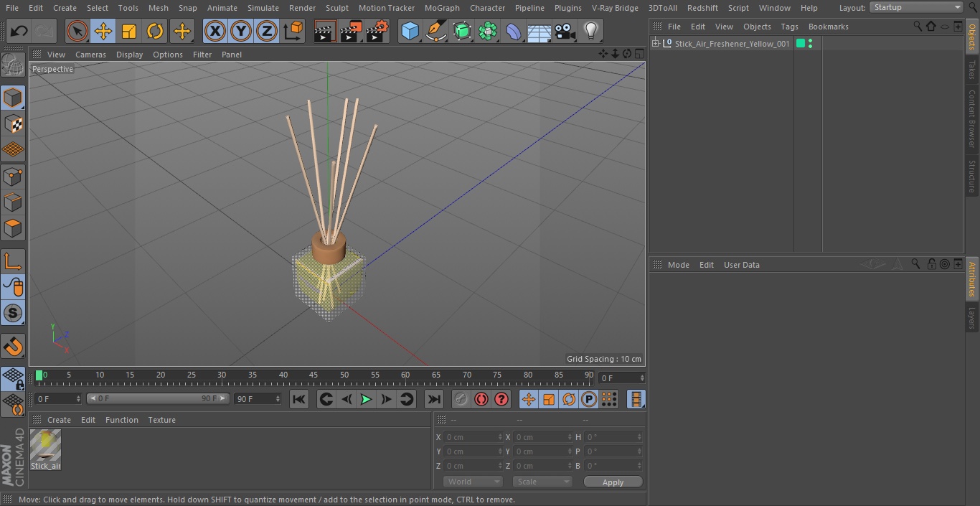Switch to the Structure tab

[972, 176]
